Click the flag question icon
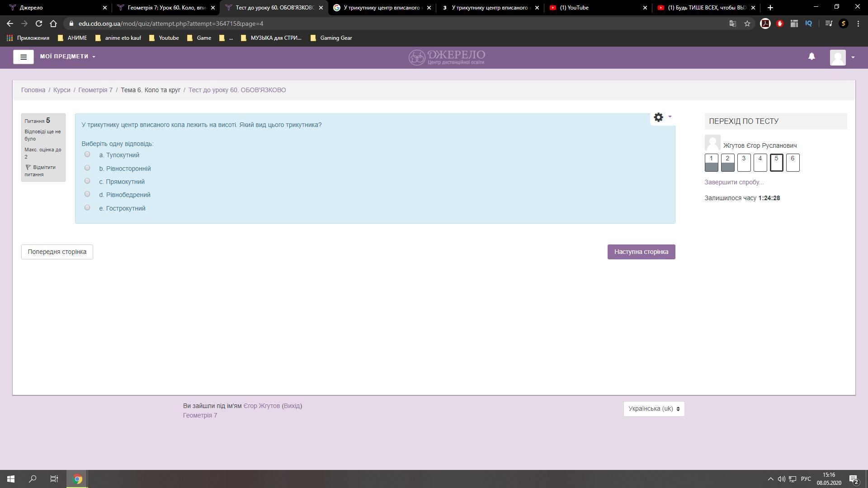 point(28,168)
